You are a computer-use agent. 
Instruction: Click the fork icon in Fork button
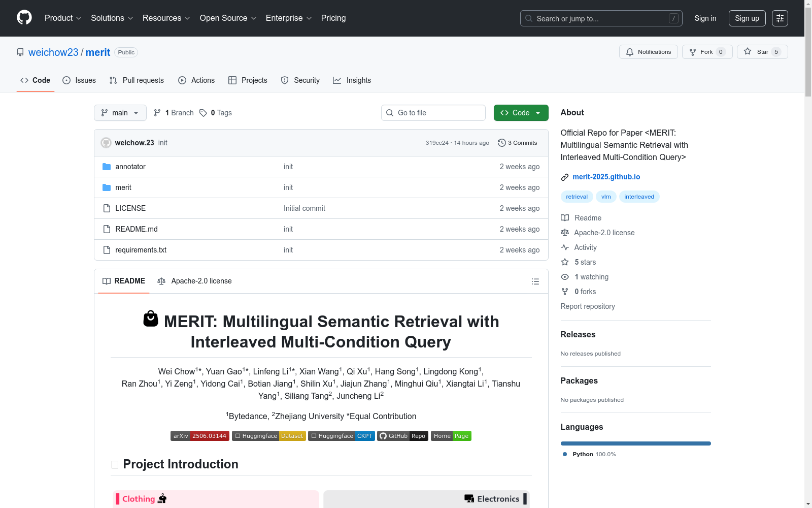click(693, 52)
